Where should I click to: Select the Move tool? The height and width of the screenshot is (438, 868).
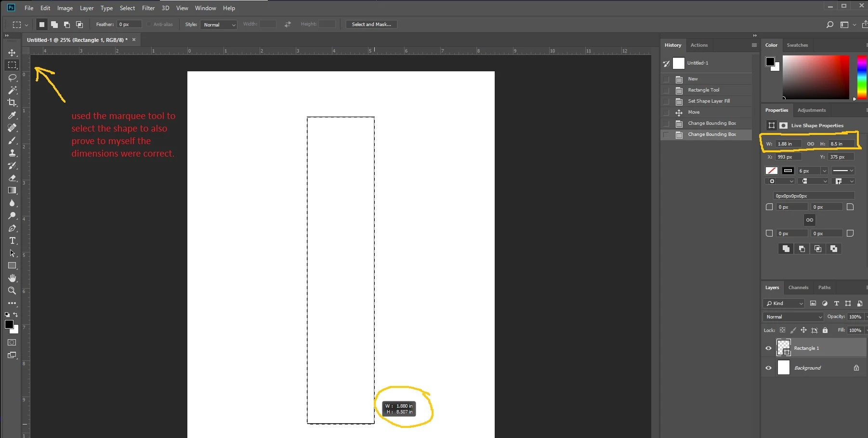pos(12,53)
